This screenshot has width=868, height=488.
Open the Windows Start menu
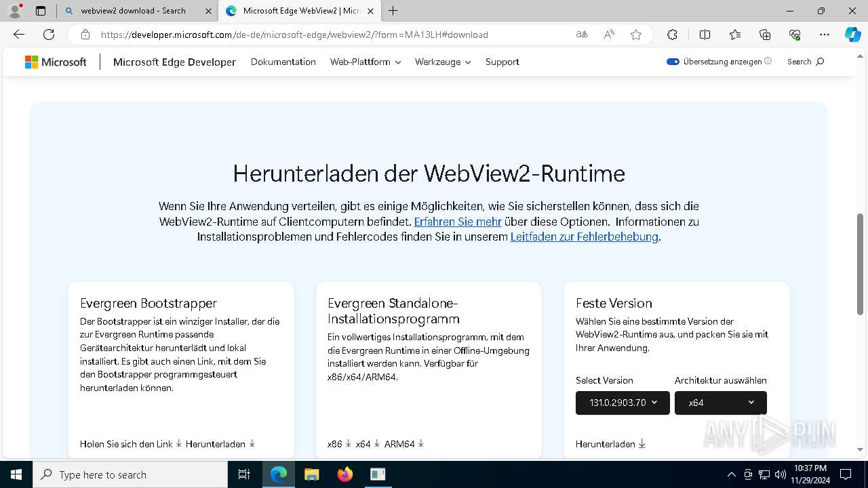pos(16,474)
